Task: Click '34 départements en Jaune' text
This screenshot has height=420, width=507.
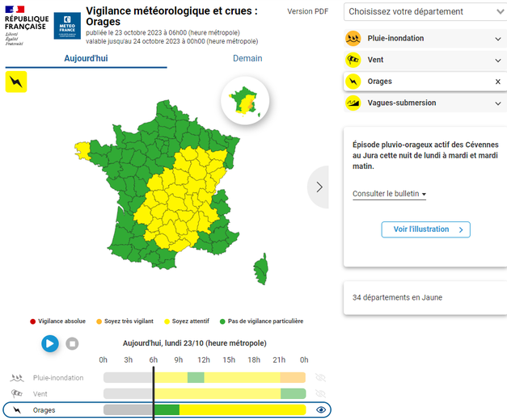Action: pos(397,297)
